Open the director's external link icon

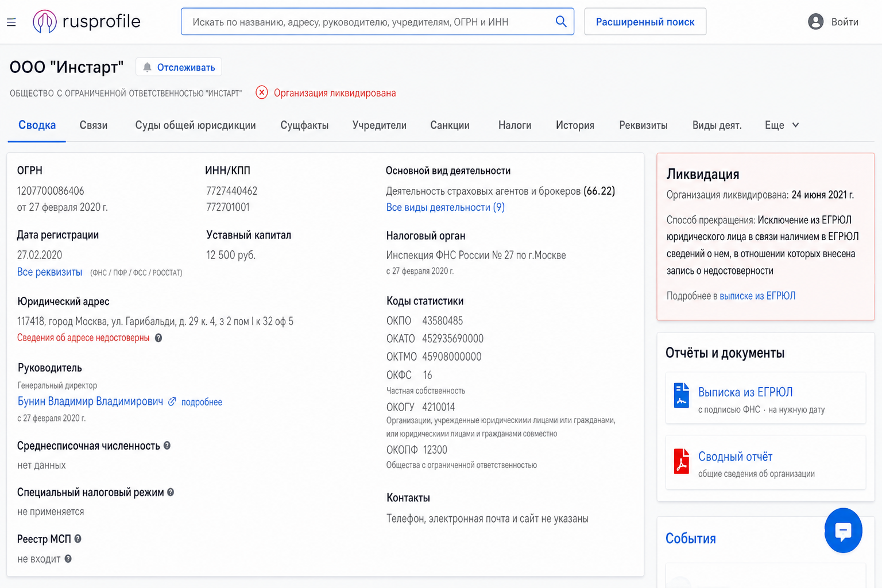(172, 401)
